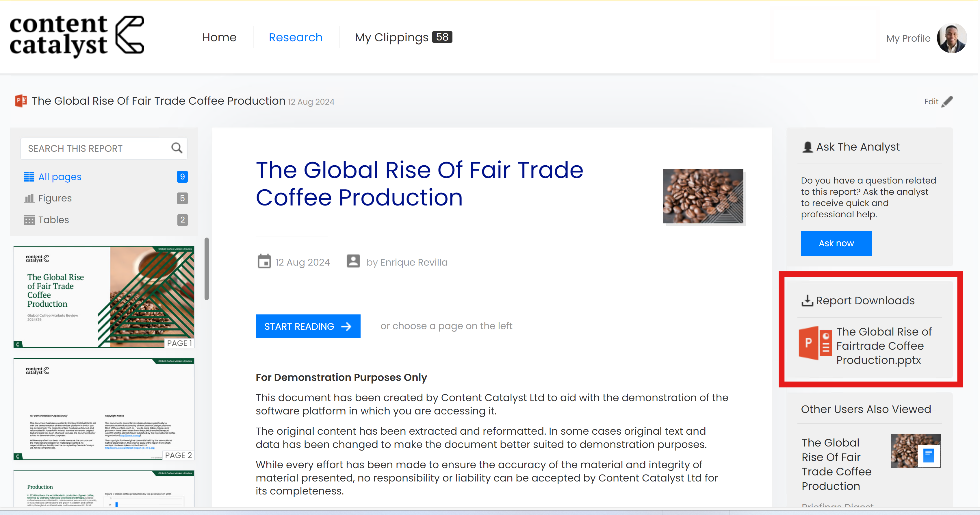This screenshot has width=980, height=515.
Task: Click the Ask The Analyst person icon
Action: click(807, 147)
